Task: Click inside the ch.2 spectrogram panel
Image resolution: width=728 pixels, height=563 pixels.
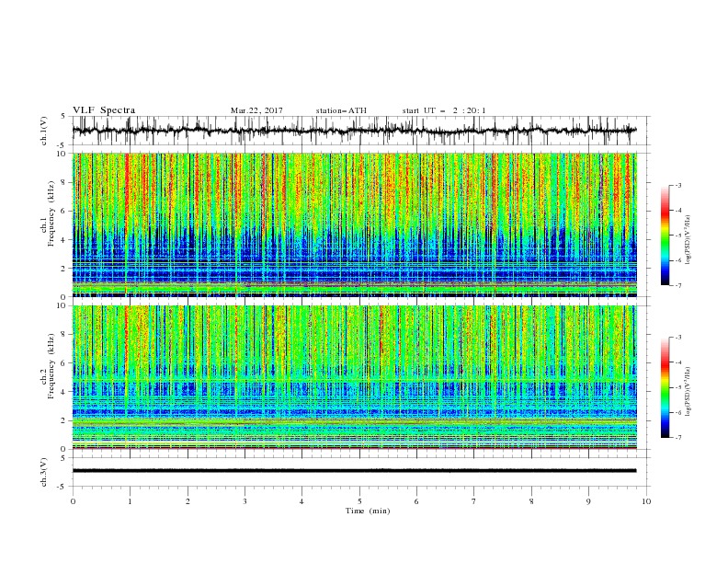Action: (x=354, y=377)
